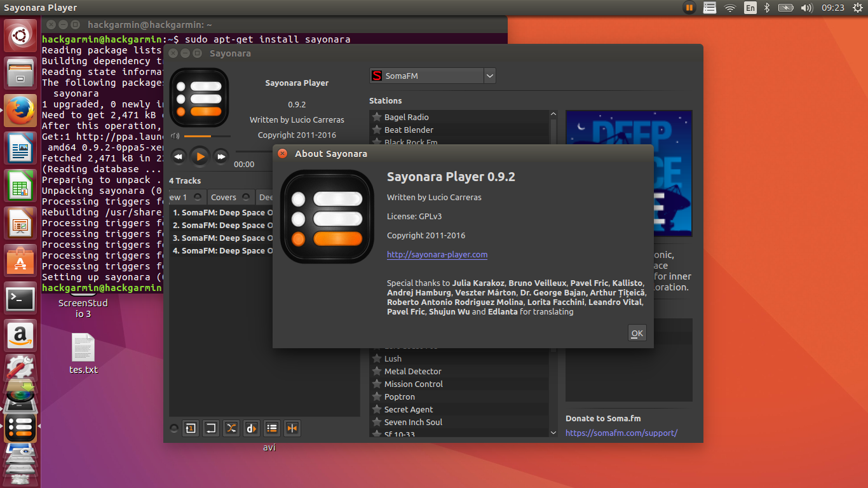
Task: Star the Bagel Radio station
Action: pos(377,117)
